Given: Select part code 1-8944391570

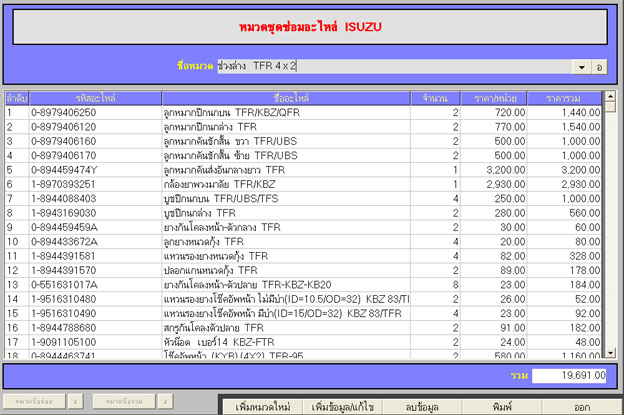Looking at the screenshot, I should click(x=64, y=270).
